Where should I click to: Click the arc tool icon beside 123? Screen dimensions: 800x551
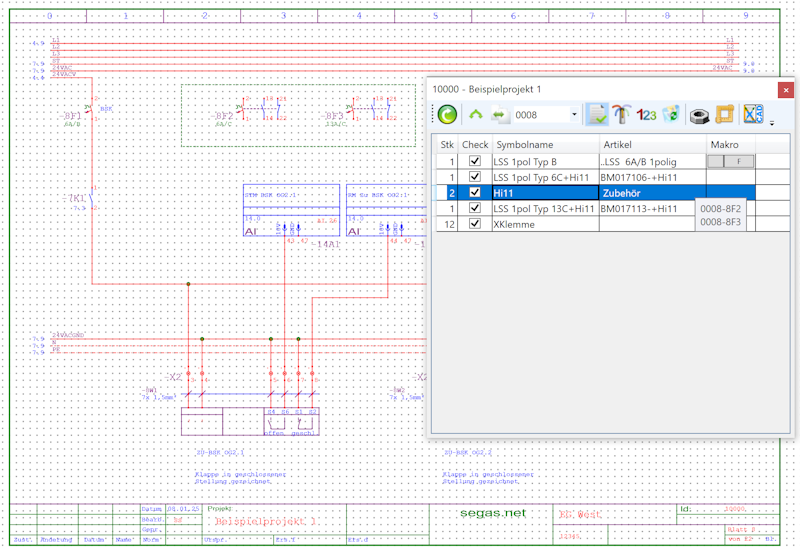621,114
